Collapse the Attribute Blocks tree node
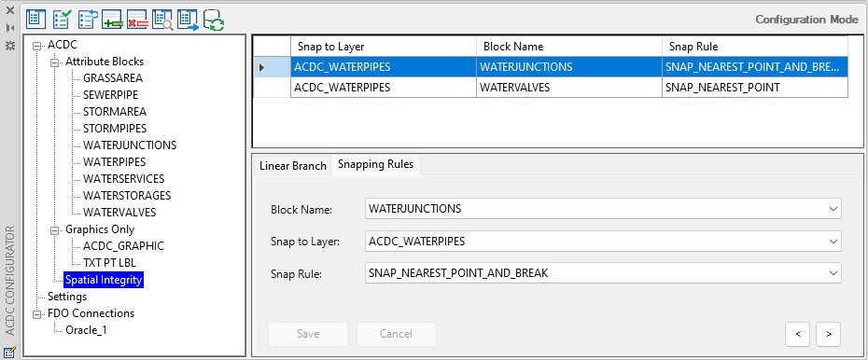The width and height of the screenshot is (868, 360). [x=55, y=62]
